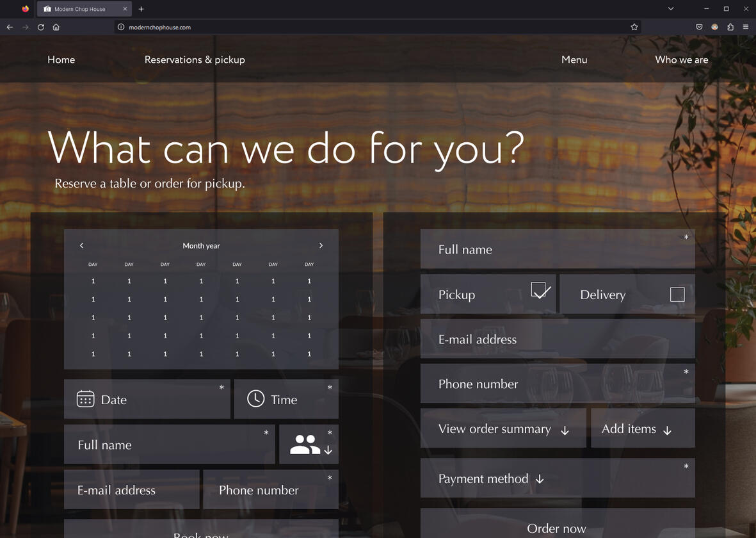Check the Delivery checkbox
756x538 pixels.
[x=677, y=294]
